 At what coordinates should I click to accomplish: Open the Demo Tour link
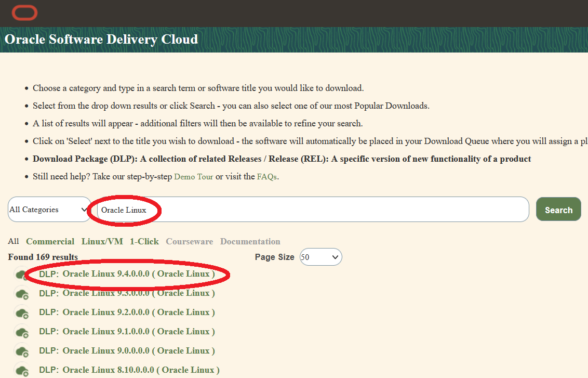click(194, 176)
